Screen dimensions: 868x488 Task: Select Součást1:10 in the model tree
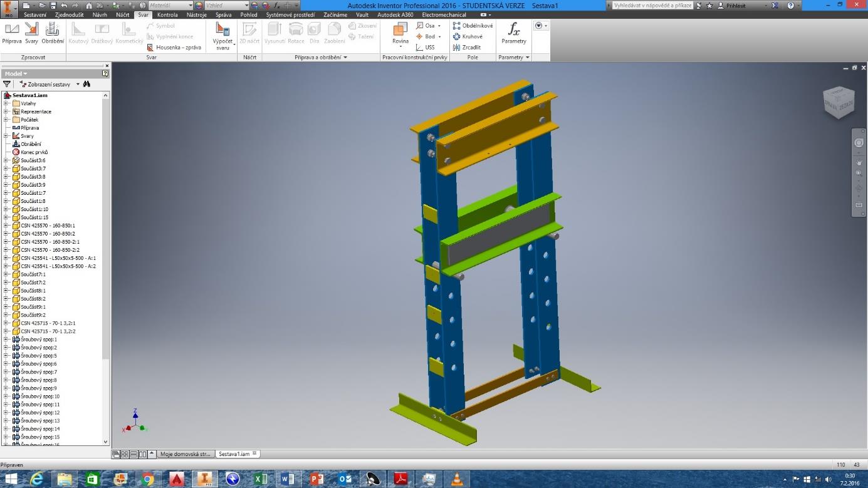[x=34, y=209]
